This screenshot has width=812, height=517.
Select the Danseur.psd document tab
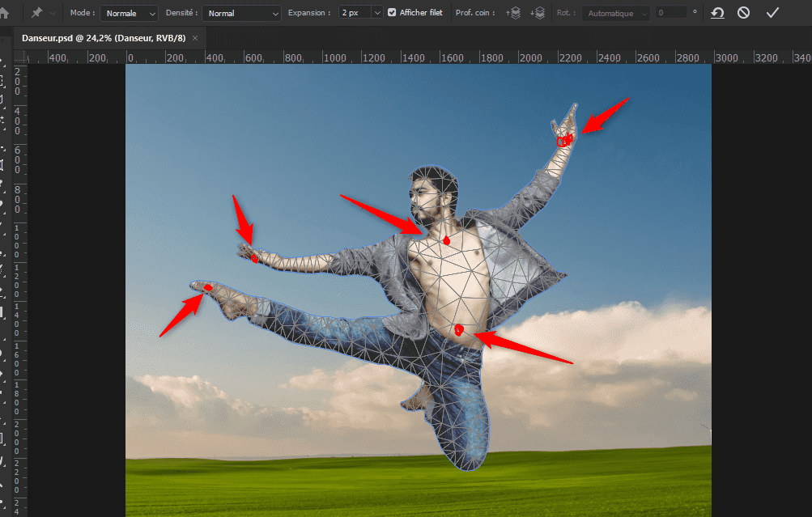click(x=104, y=38)
